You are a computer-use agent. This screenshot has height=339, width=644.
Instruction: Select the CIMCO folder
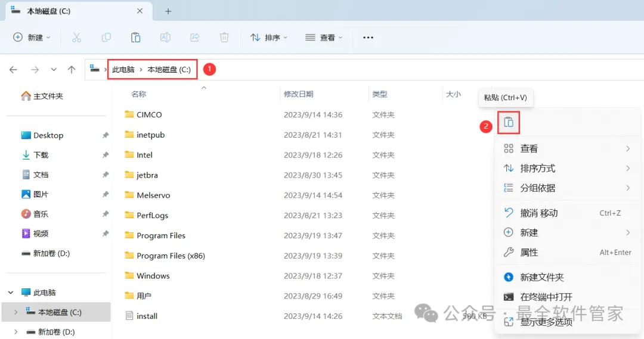(143, 114)
